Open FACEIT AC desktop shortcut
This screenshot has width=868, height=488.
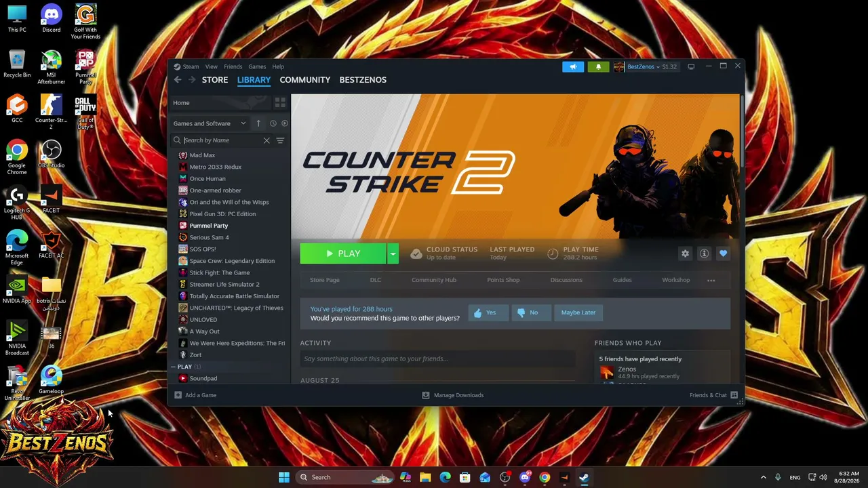51,245
